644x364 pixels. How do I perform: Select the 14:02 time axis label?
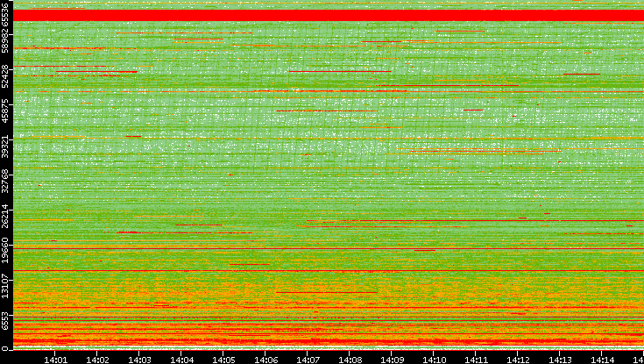(97, 360)
